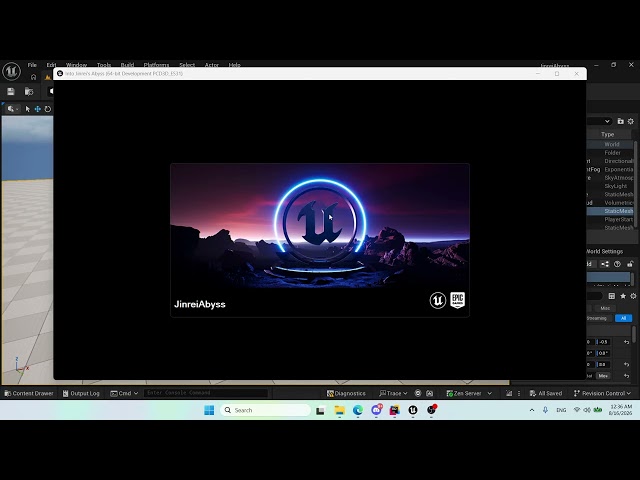Open the Tools menu
This screenshot has height=480, width=640.
pyautogui.click(x=104, y=65)
